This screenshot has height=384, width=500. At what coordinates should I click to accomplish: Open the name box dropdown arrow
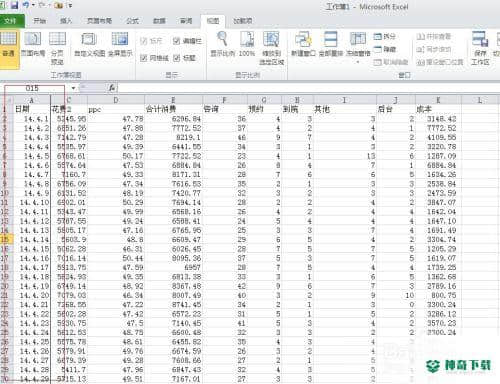click(73, 88)
